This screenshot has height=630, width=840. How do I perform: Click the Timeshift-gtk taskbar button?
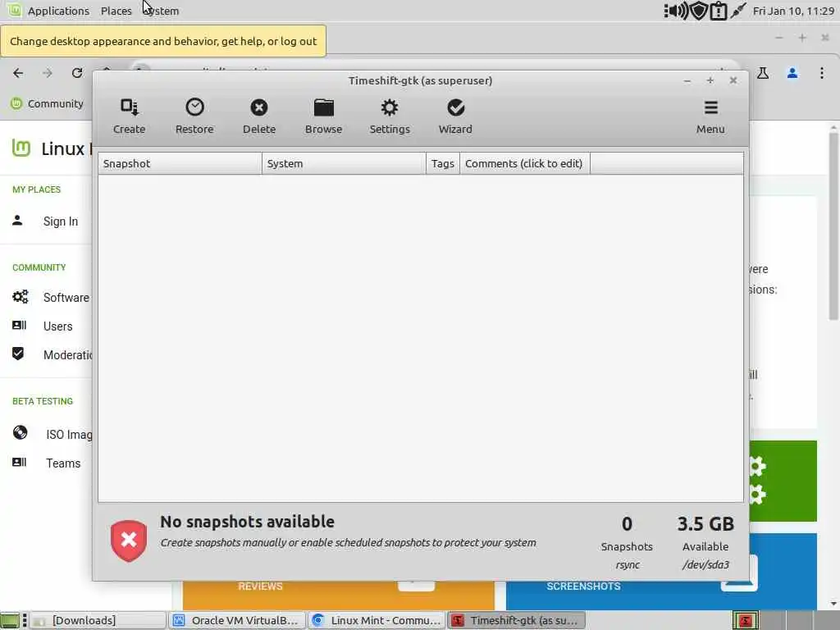pos(517,620)
